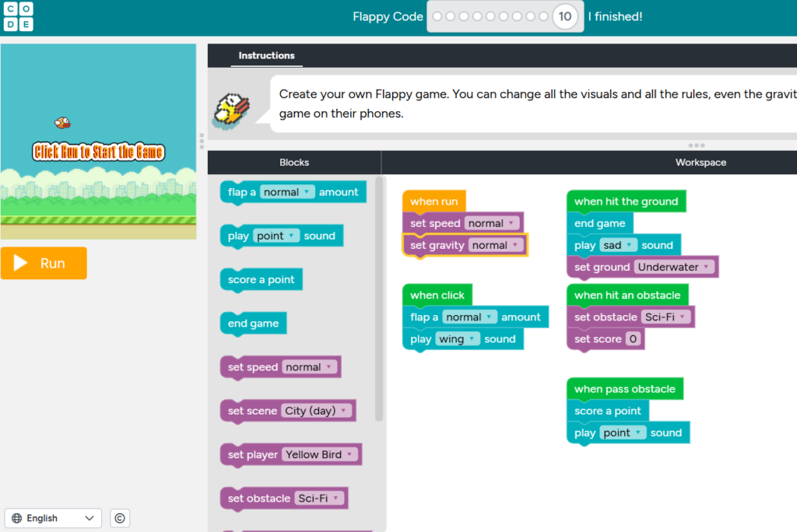The width and height of the screenshot is (797, 532).
Task: Switch to the Instructions tab
Action: pyautogui.click(x=266, y=55)
